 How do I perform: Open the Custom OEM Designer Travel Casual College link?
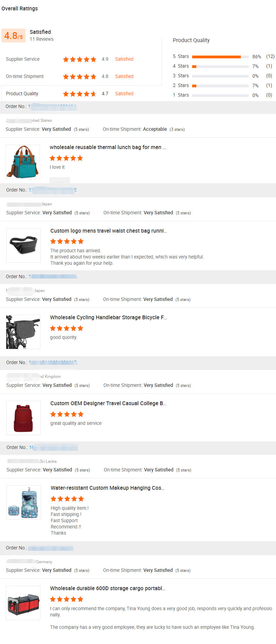click(108, 403)
